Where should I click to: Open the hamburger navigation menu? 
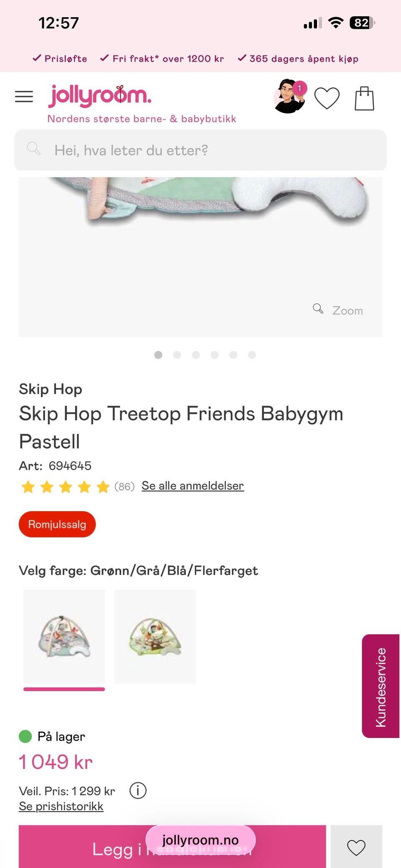[24, 97]
